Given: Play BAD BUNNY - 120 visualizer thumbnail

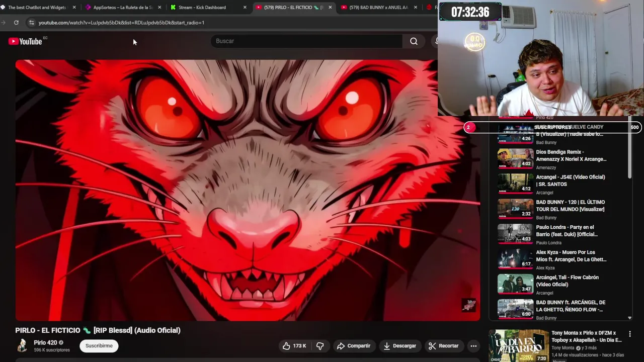Looking at the screenshot, I should [x=515, y=208].
